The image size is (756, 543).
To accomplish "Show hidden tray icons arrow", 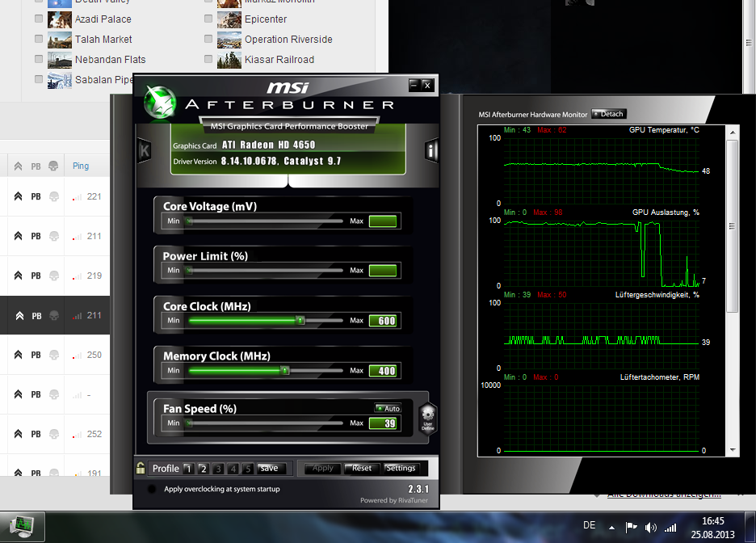I will (x=611, y=528).
